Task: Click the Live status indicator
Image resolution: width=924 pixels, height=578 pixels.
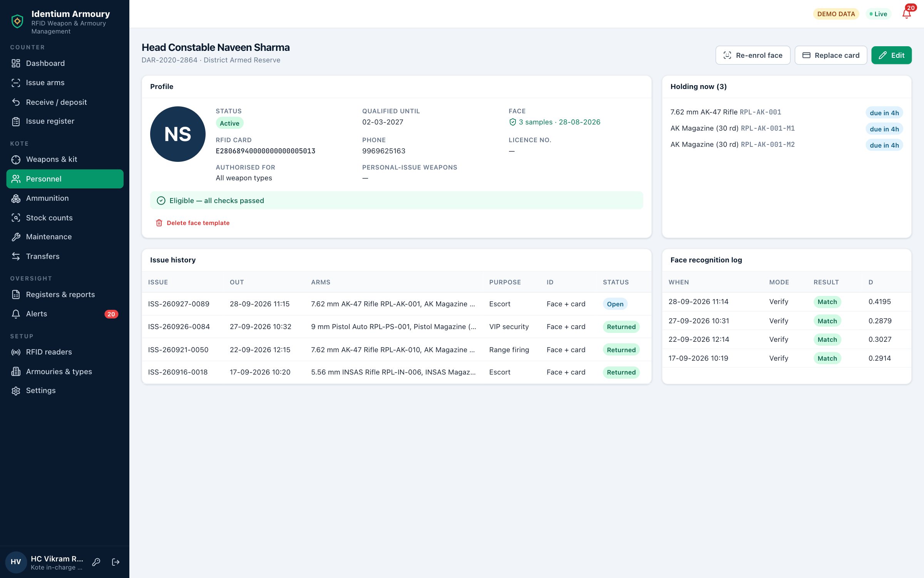Action: [x=878, y=14]
